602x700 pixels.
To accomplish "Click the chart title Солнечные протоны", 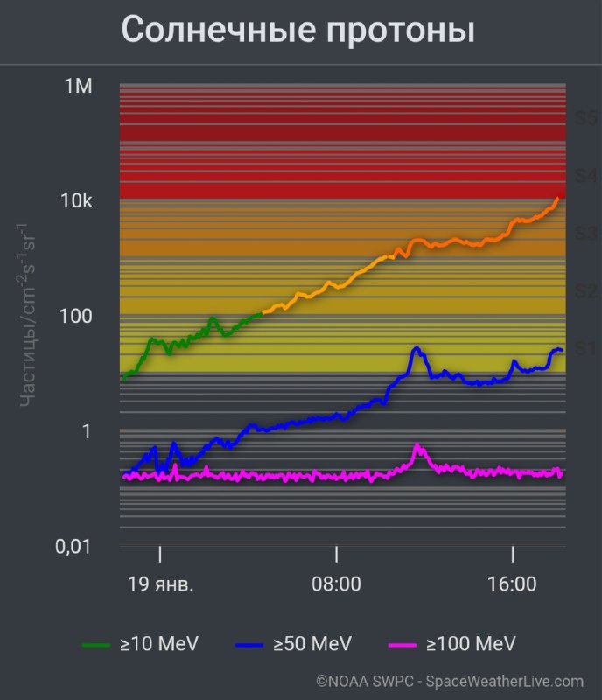I will pos(297,30).
